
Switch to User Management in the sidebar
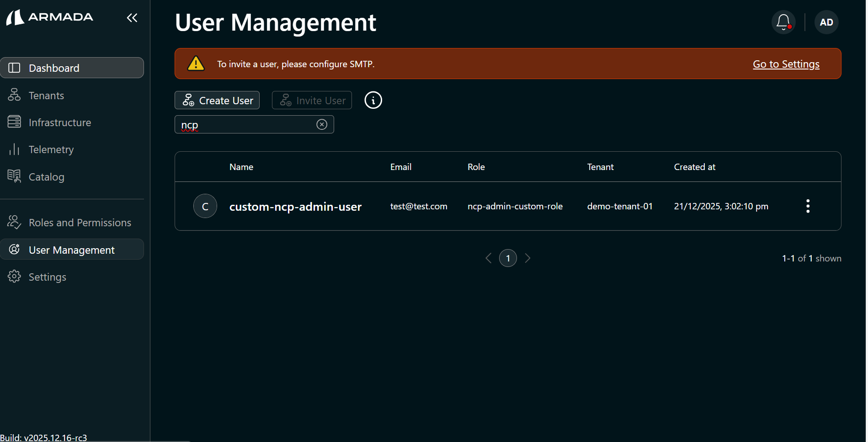coord(71,250)
